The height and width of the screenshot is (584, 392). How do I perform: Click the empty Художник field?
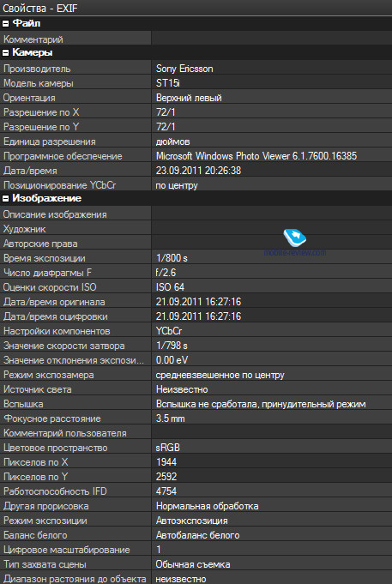tap(272, 229)
